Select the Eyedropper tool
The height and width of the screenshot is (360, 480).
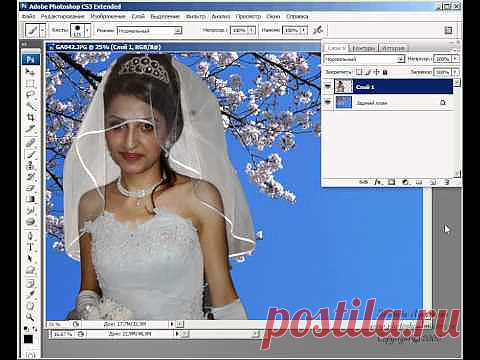(x=30, y=295)
